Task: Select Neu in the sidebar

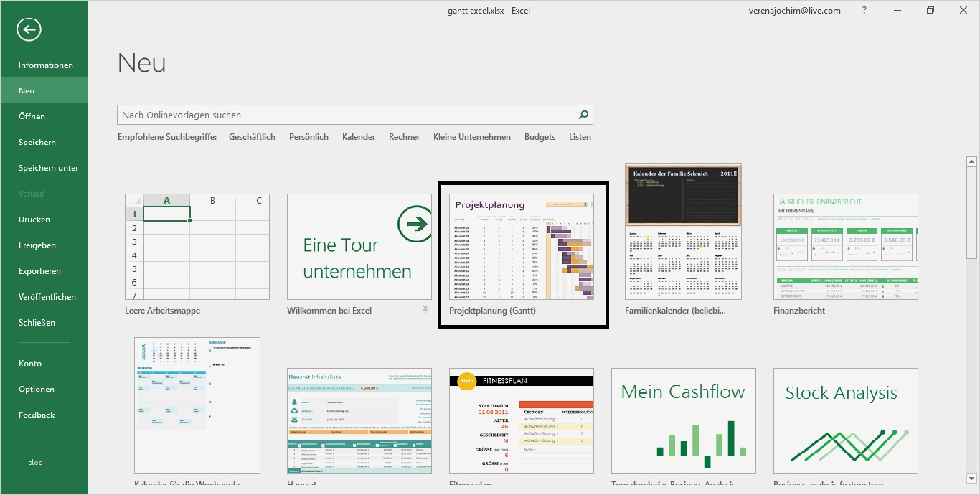Action: [44, 91]
